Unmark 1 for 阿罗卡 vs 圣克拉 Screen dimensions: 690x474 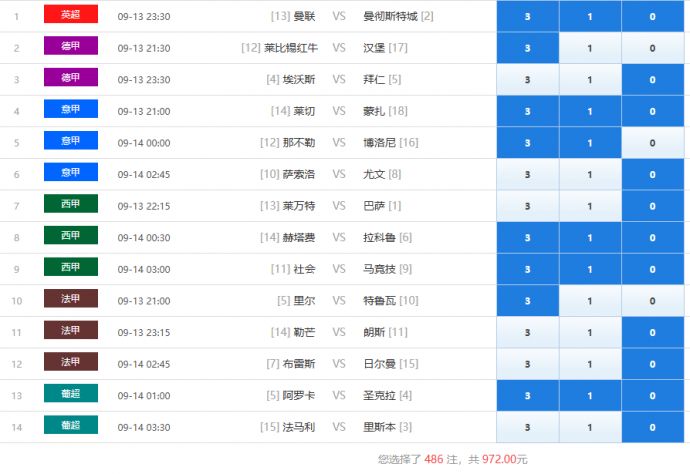(x=590, y=396)
